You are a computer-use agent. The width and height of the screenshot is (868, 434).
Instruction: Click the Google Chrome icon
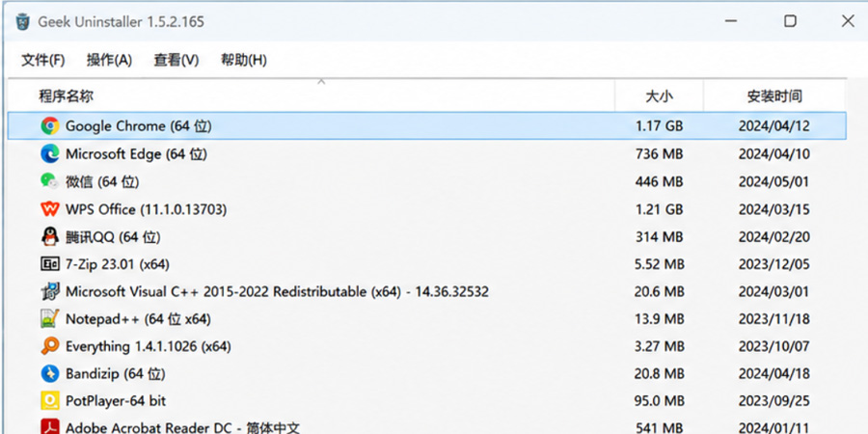[x=50, y=126]
